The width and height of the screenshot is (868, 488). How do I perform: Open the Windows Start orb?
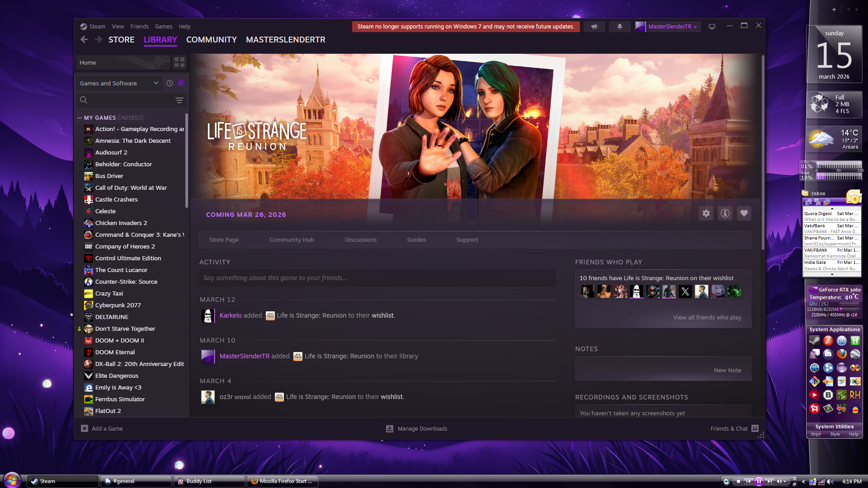[x=12, y=480]
